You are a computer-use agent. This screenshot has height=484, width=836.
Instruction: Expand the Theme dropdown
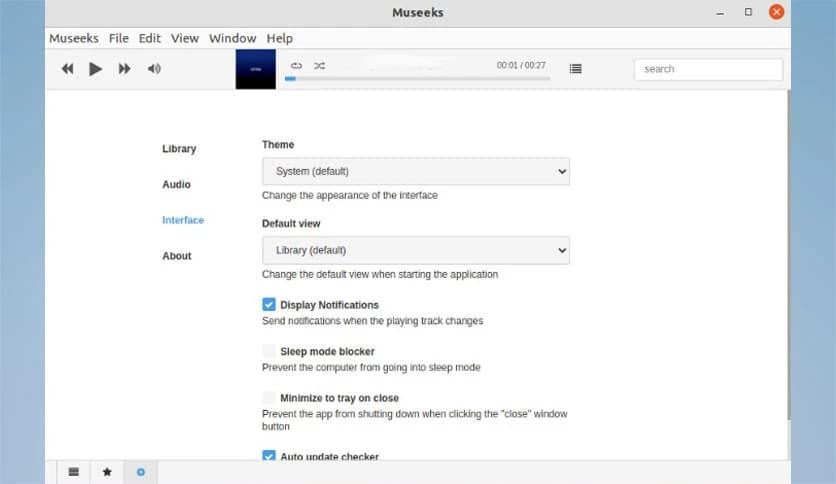[x=416, y=171]
